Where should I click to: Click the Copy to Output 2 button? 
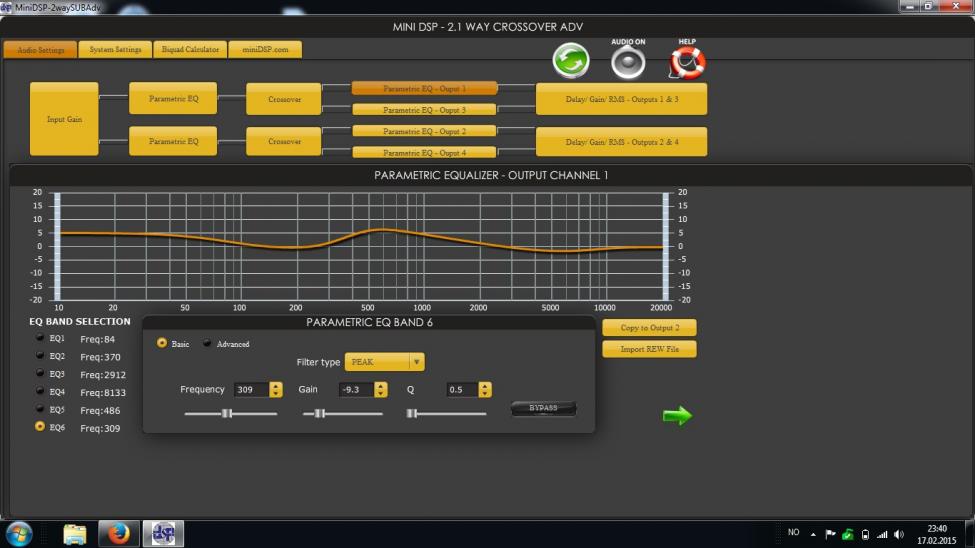[648, 328]
